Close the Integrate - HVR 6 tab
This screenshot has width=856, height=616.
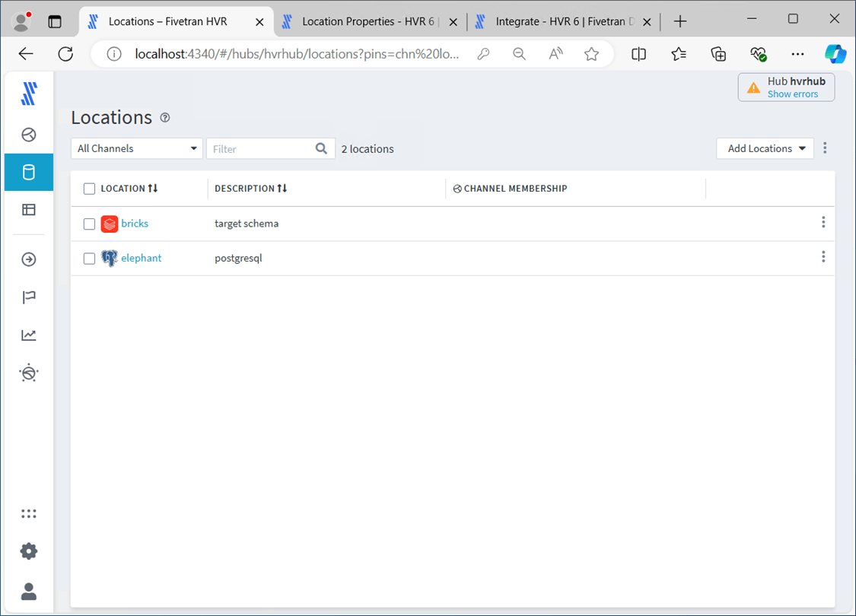[x=647, y=22]
